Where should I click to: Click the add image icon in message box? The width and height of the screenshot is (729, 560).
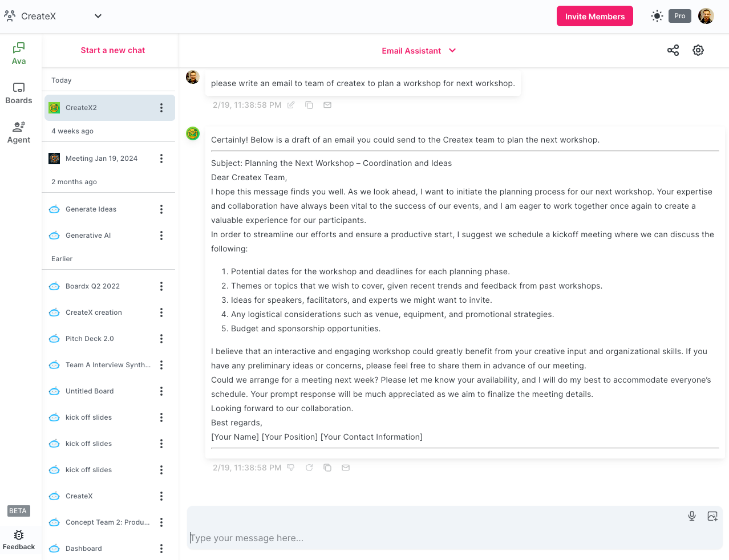point(712,516)
